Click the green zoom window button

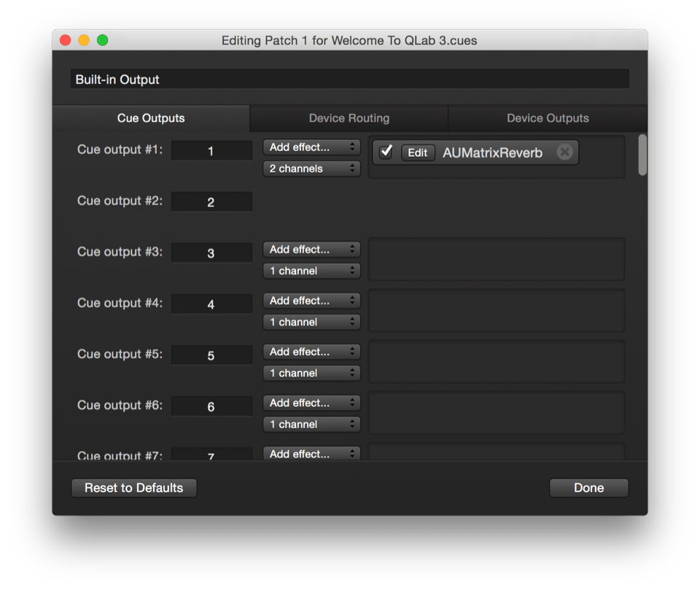pyautogui.click(x=103, y=40)
